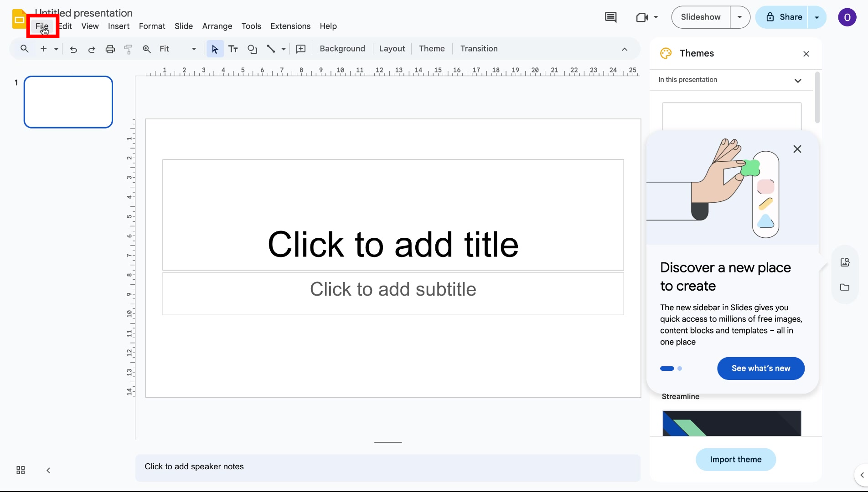Open the Insert menu
The width and height of the screenshot is (868, 492).
tap(118, 26)
